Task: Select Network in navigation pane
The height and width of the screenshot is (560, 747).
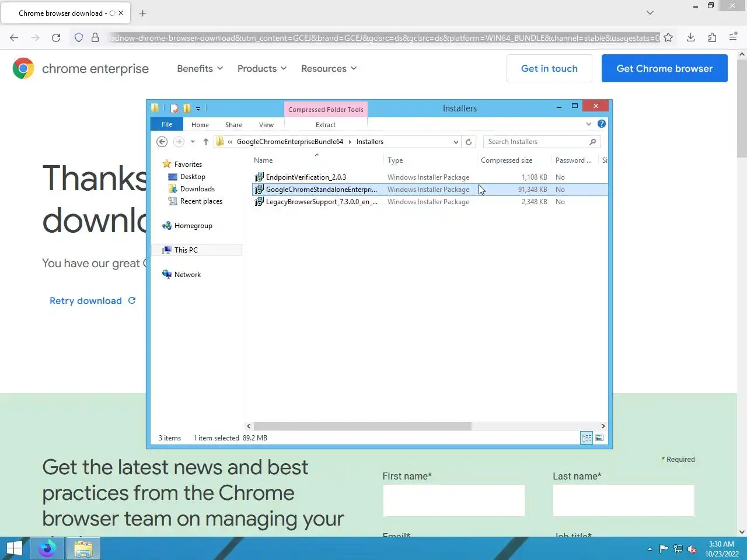Action: click(187, 275)
